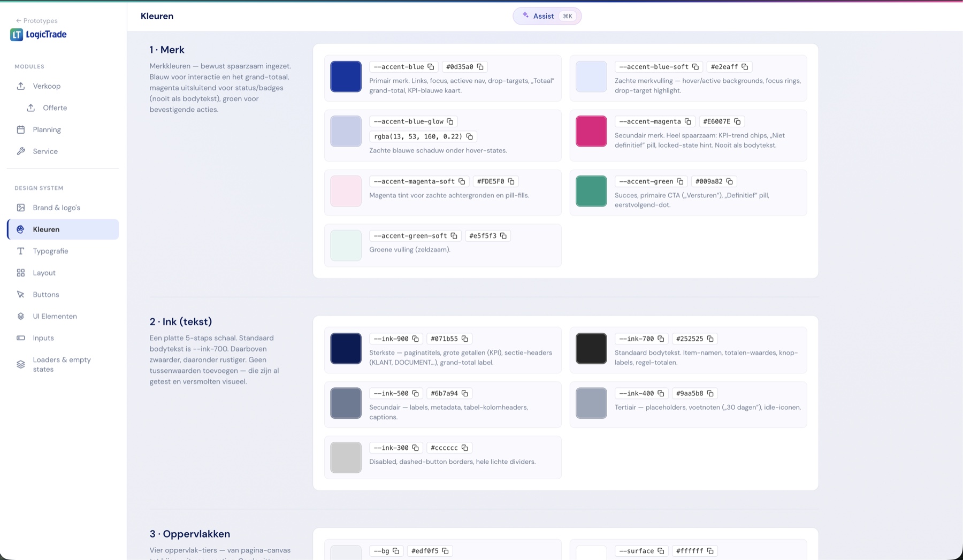The image size is (963, 560).
Task: Click the --accent-magenta color swatch
Action: pos(591,131)
